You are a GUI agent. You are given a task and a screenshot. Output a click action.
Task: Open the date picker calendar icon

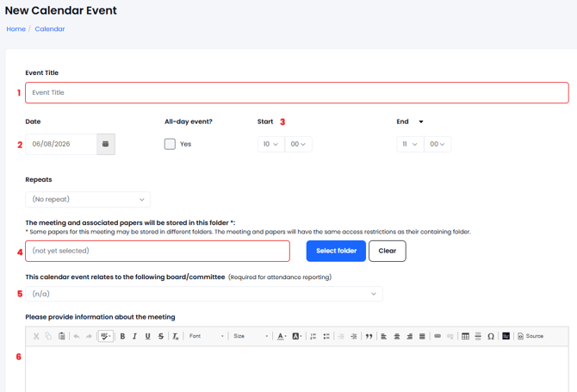[106, 144]
